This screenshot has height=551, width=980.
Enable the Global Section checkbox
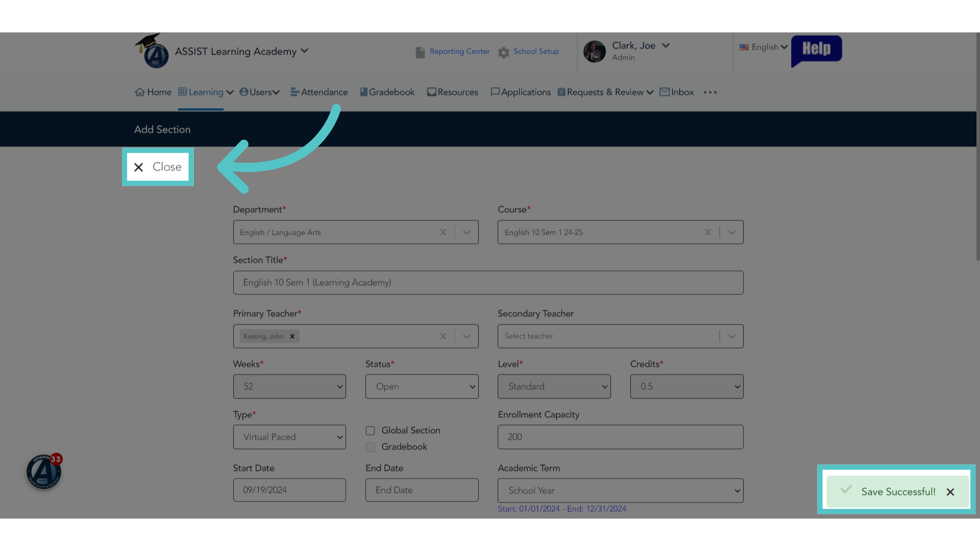pyautogui.click(x=370, y=431)
